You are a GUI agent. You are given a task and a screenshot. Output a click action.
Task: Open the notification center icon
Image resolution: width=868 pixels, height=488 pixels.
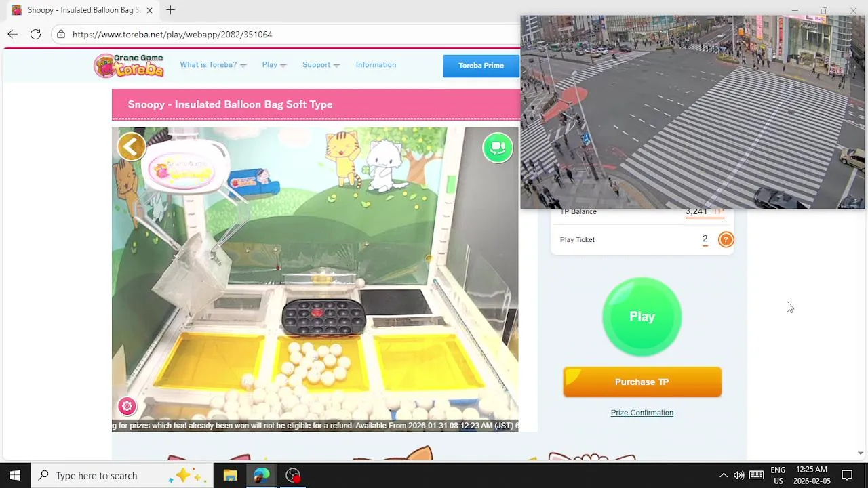[847, 475]
